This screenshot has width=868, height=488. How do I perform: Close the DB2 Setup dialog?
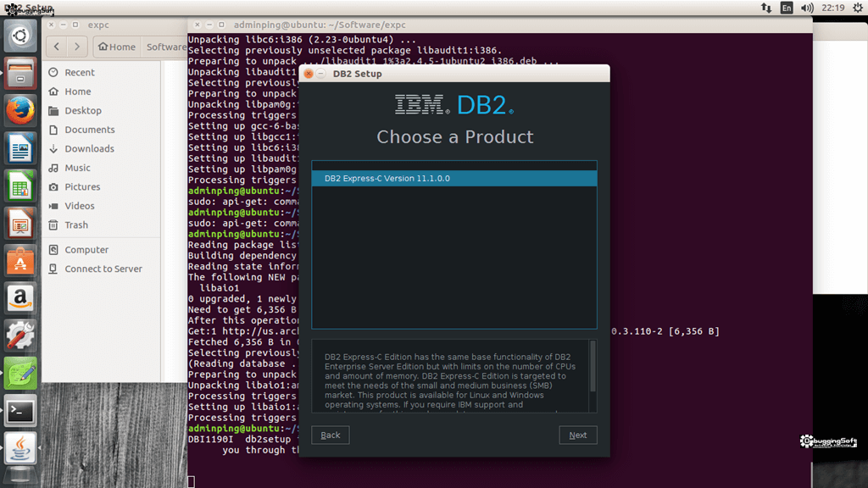point(309,74)
